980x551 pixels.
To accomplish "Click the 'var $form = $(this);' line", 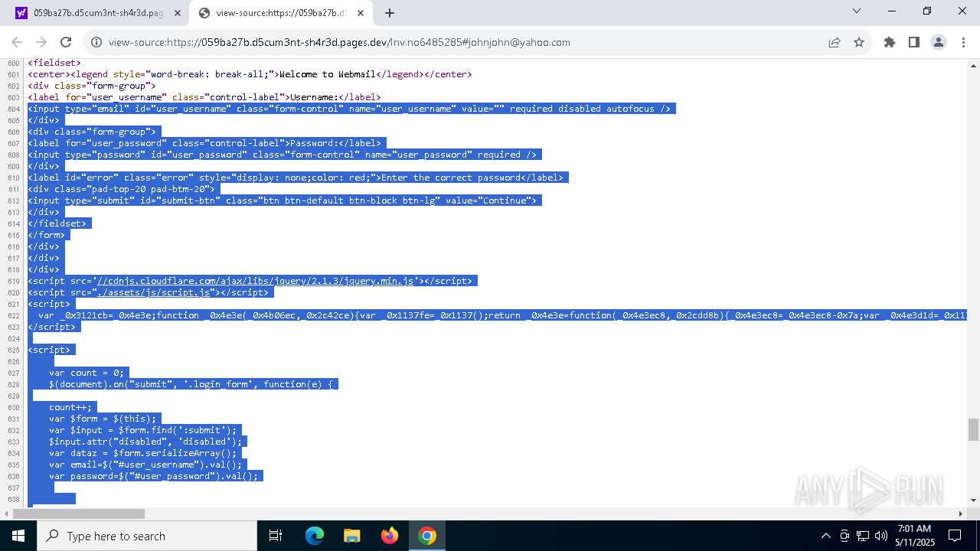I will point(103,419).
